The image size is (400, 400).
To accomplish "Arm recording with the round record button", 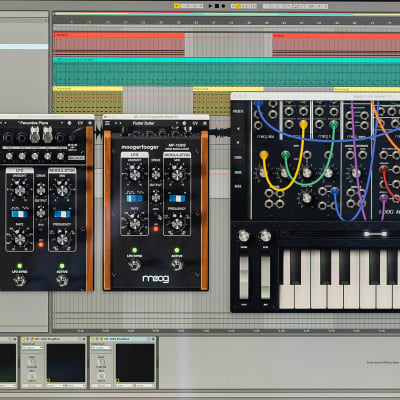I will click(223, 6).
